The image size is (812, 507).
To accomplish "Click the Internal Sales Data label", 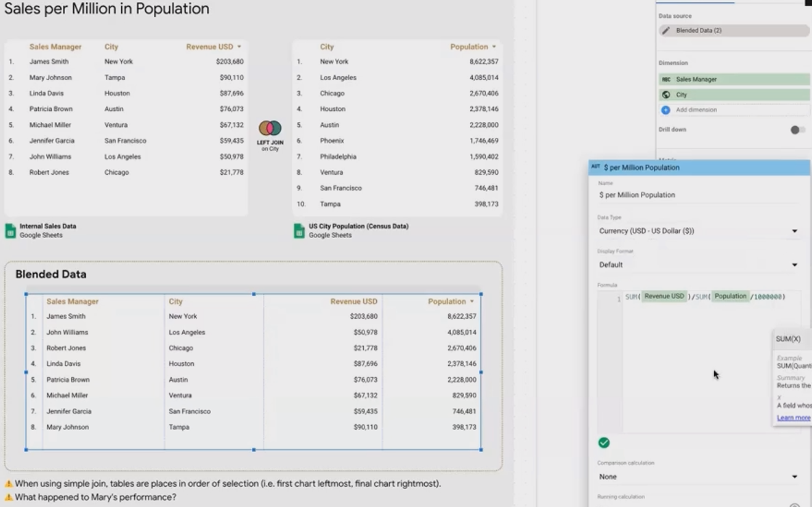I will click(48, 226).
